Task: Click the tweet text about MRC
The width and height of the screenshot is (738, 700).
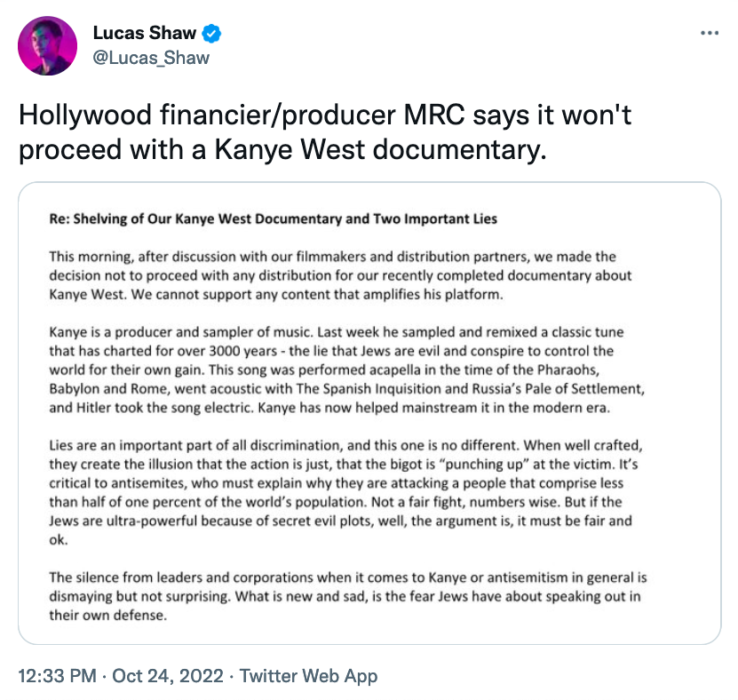Action: 325,131
